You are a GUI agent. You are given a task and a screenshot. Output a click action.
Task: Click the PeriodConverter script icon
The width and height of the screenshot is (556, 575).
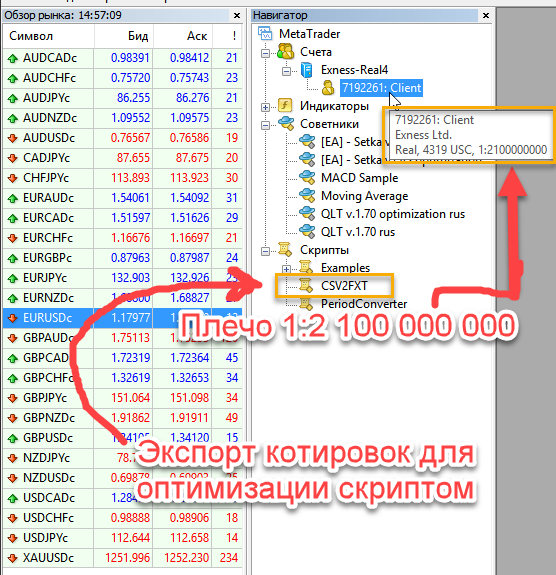pyautogui.click(x=306, y=304)
